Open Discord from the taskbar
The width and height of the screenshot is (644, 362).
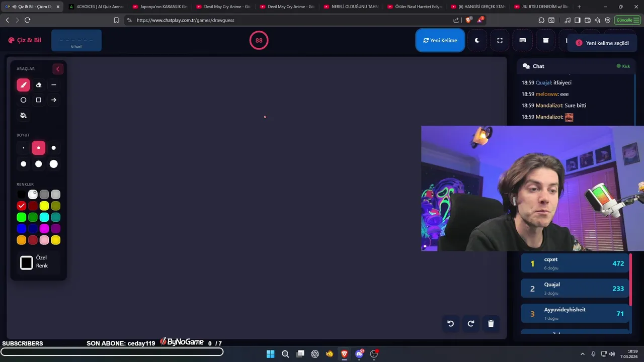coord(359,354)
